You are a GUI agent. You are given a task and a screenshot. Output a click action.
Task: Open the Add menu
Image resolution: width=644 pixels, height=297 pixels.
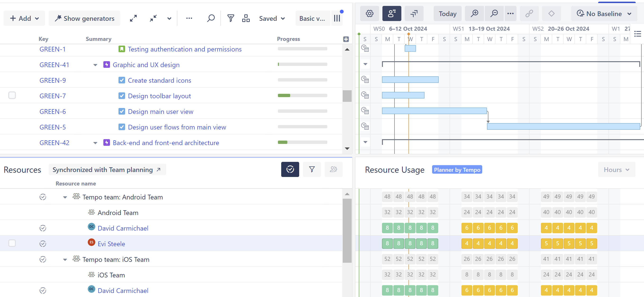point(24,18)
